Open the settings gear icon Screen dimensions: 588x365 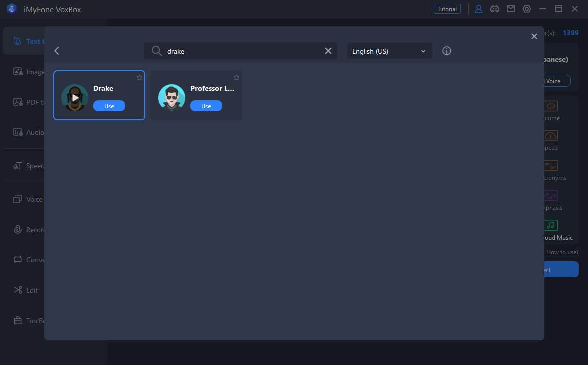[x=527, y=9]
